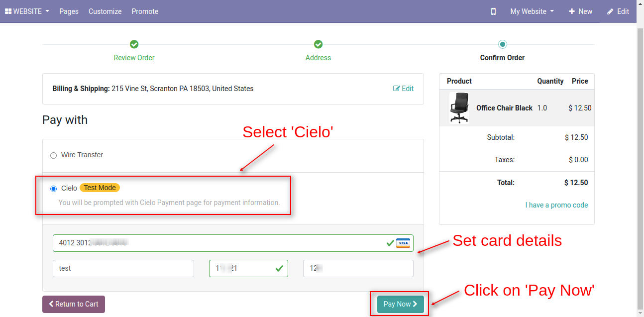Click 'I have a promo code' link
This screenshot has width=644, height=317.
click(x=556, y=205)
